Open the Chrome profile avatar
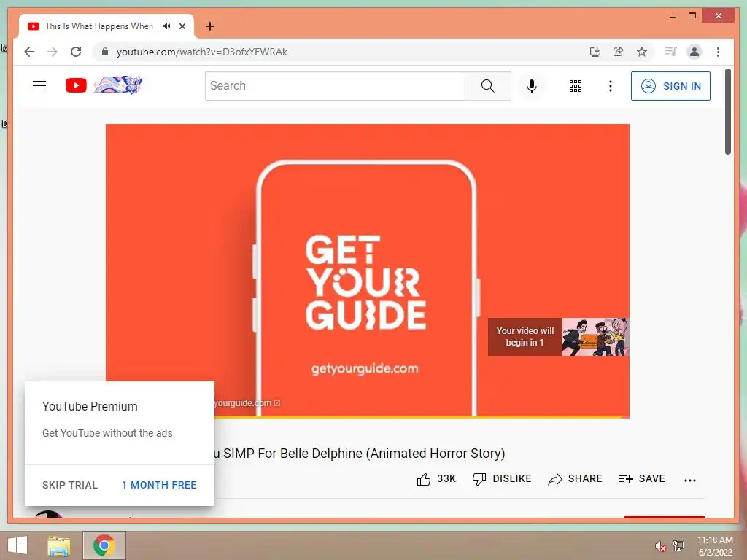Viewport: 747px width, 560px height. click(694, 52)
